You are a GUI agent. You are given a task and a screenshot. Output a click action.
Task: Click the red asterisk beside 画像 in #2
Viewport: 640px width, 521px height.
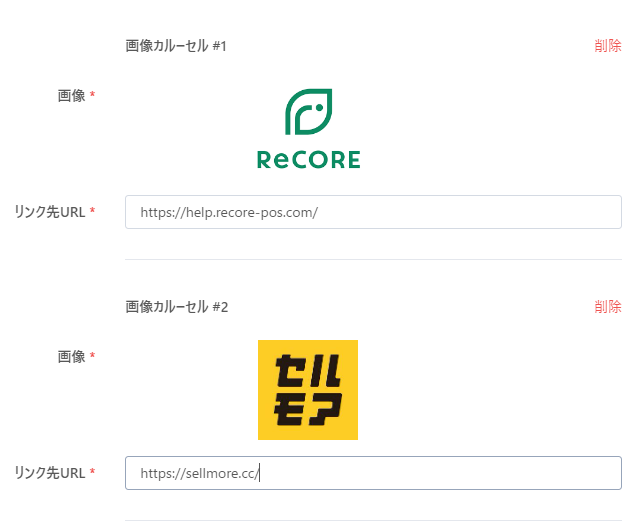click(x=92, y=355)
